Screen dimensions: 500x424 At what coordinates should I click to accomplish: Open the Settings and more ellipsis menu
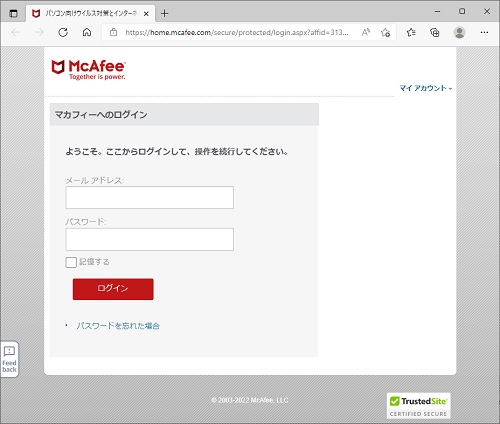tap(484, 32)
